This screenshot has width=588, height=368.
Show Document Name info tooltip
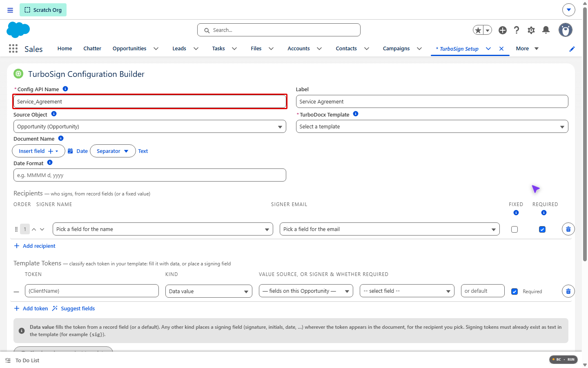coord(61,138)
